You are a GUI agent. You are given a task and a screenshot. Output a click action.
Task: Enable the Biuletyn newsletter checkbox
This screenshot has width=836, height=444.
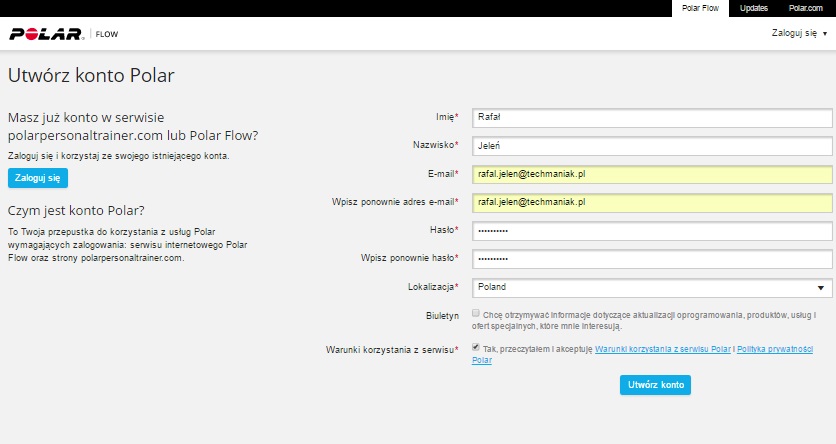pos(475,314)
